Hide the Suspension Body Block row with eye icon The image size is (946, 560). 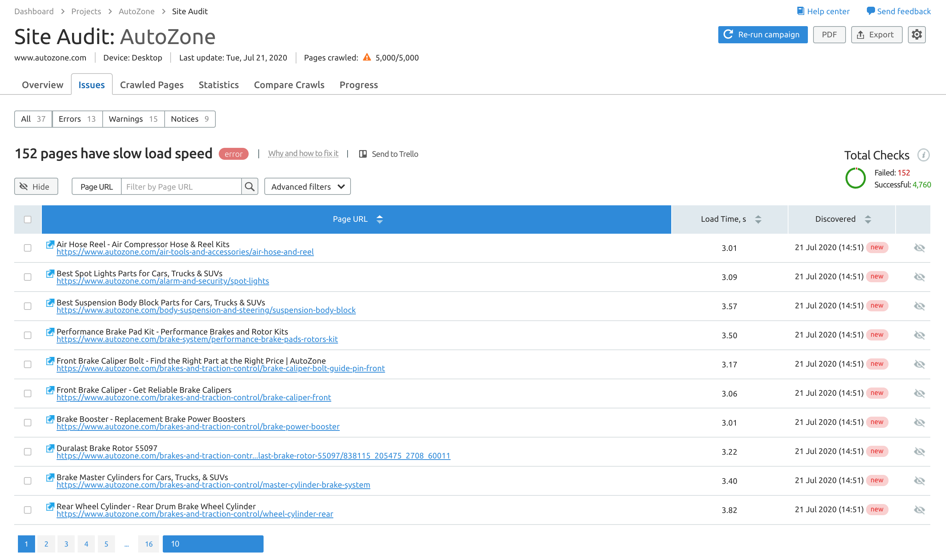[x=919, y=306]
